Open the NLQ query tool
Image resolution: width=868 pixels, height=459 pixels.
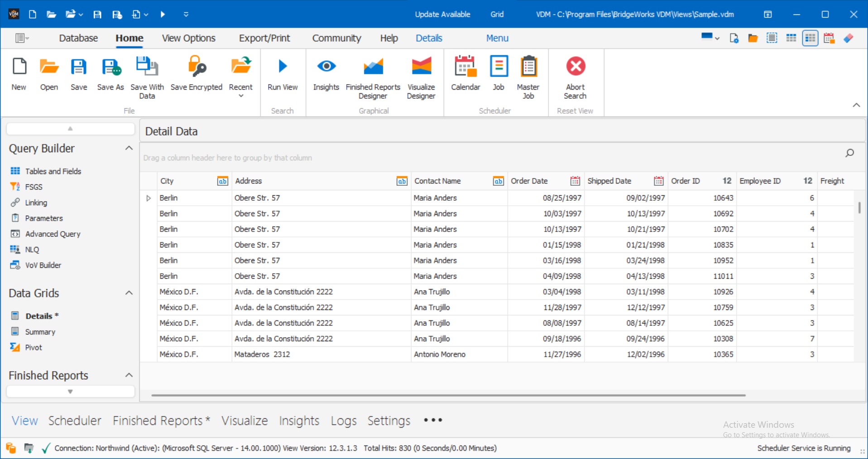32,249
